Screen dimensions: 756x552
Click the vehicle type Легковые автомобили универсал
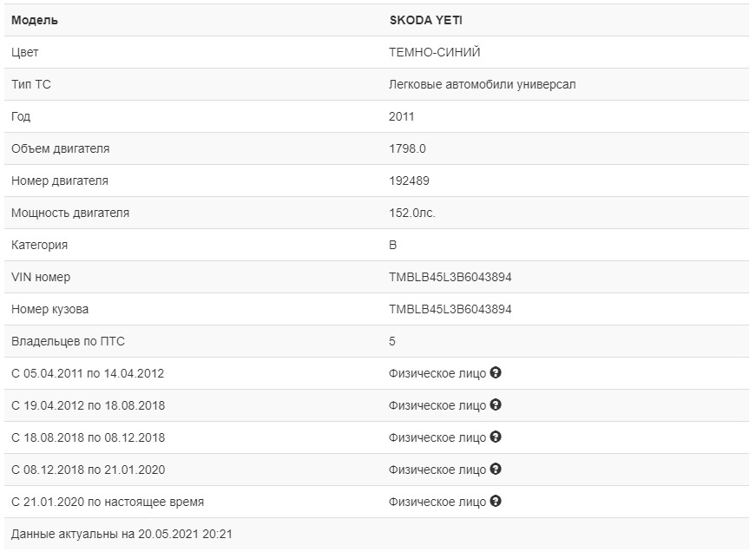click(x=482, y=84)
